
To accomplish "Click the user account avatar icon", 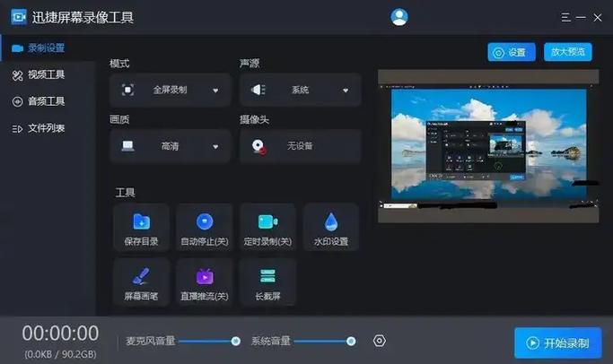I will (399, 17).
